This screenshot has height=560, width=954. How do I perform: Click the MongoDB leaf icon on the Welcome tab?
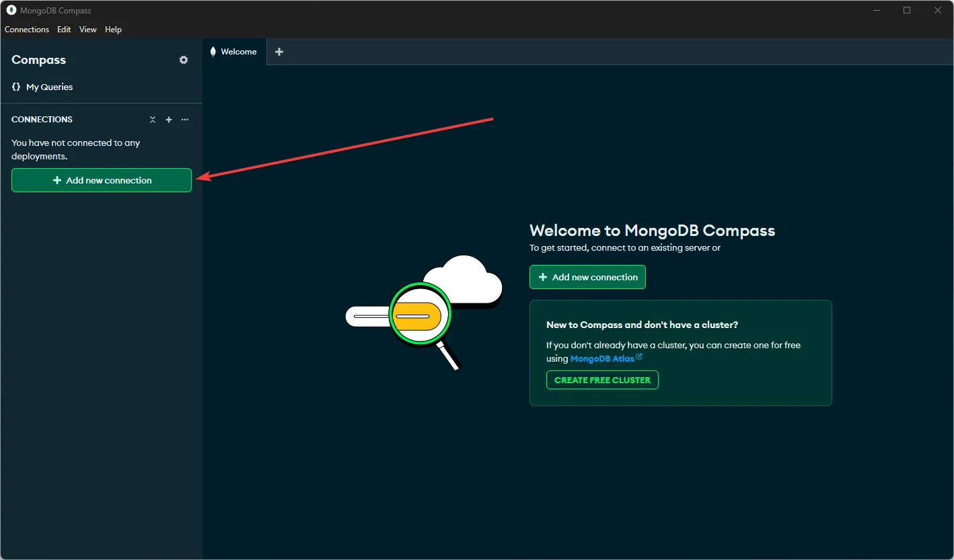click(x=213, y=51)
